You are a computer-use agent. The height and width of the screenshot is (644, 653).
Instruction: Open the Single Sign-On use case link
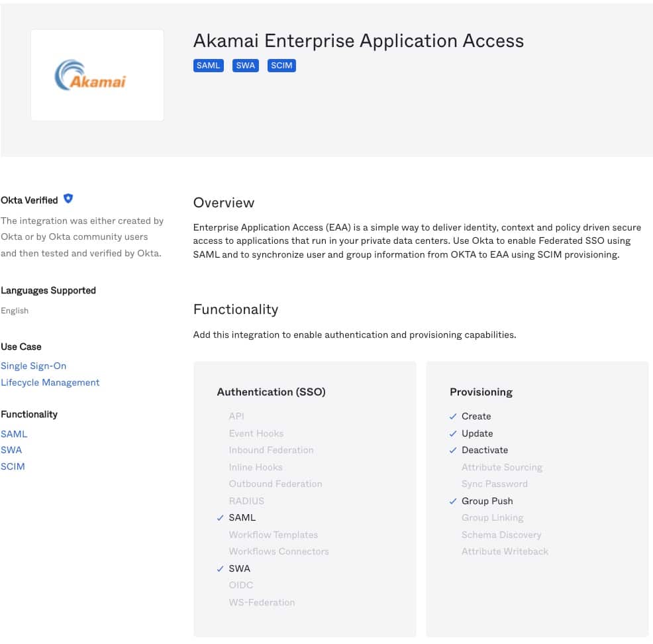pyautogui.click(x=34, y=366)
